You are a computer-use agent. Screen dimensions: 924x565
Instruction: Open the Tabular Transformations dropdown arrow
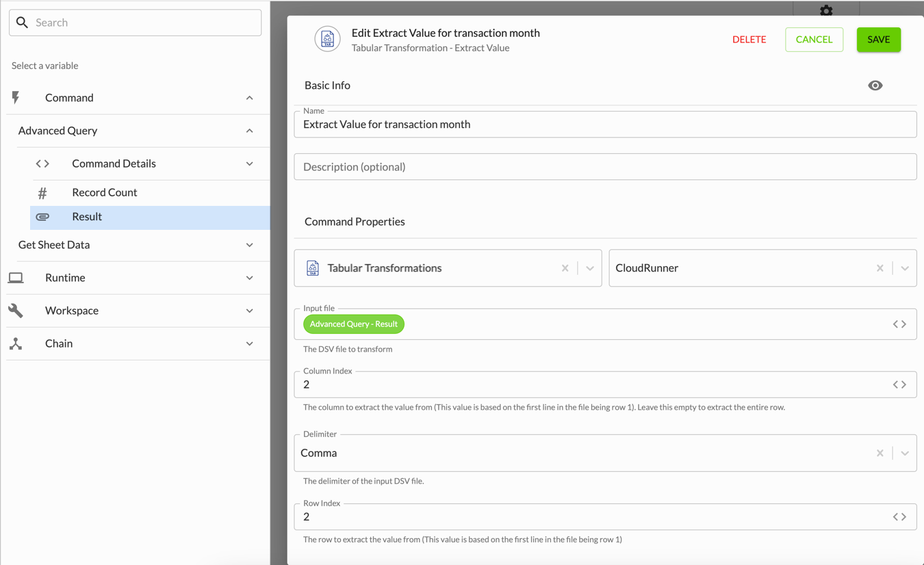pos(589,268)
